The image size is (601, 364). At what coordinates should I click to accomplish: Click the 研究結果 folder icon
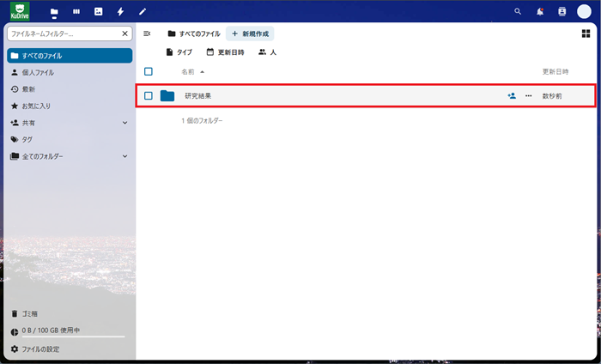pyautogui.click(x=167, y=96)
